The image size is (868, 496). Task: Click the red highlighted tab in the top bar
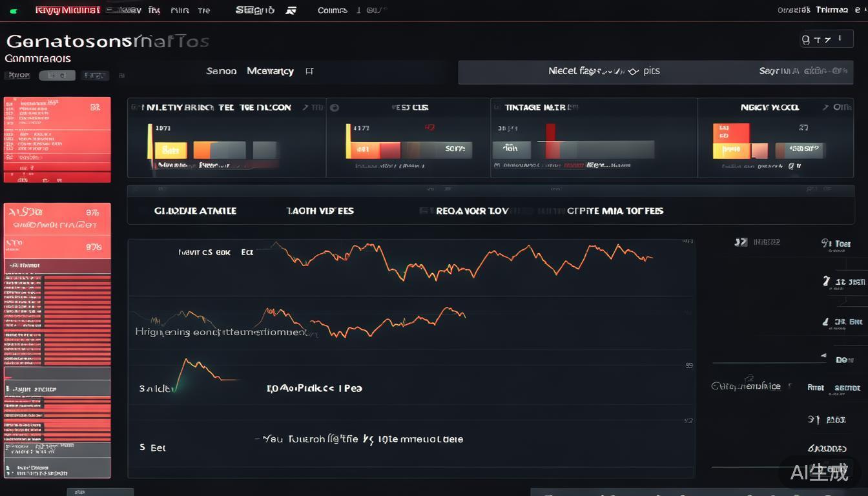68,10
